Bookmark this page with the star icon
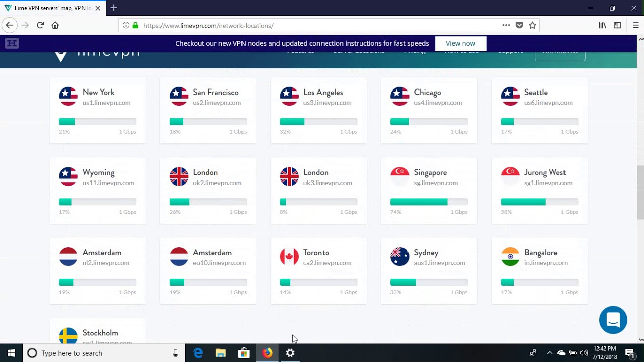This screenshot has height=362, width=644. click(532, 25)
